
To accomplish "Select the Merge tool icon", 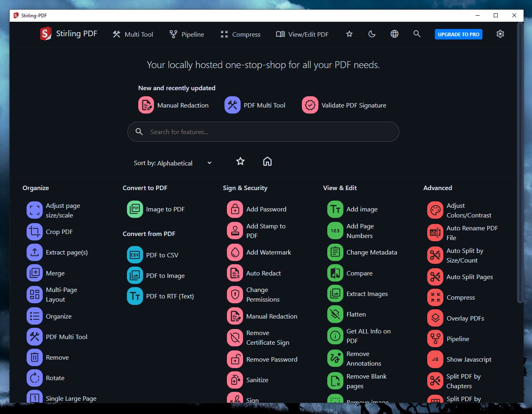I will (x=35, y=273).
